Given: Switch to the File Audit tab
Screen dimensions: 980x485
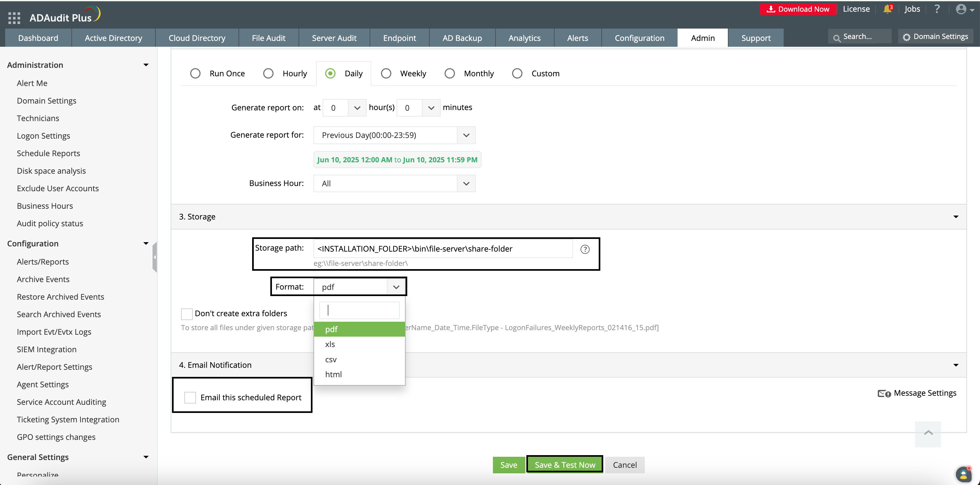Looking at the screenshot, I should [x=269, y=38].
